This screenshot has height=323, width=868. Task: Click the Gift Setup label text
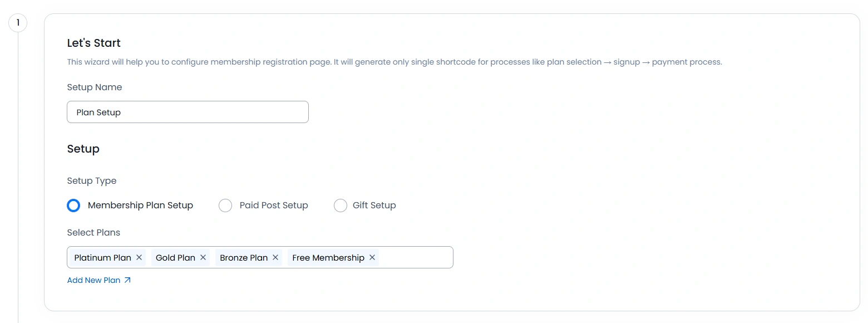[x=374, y=205]
